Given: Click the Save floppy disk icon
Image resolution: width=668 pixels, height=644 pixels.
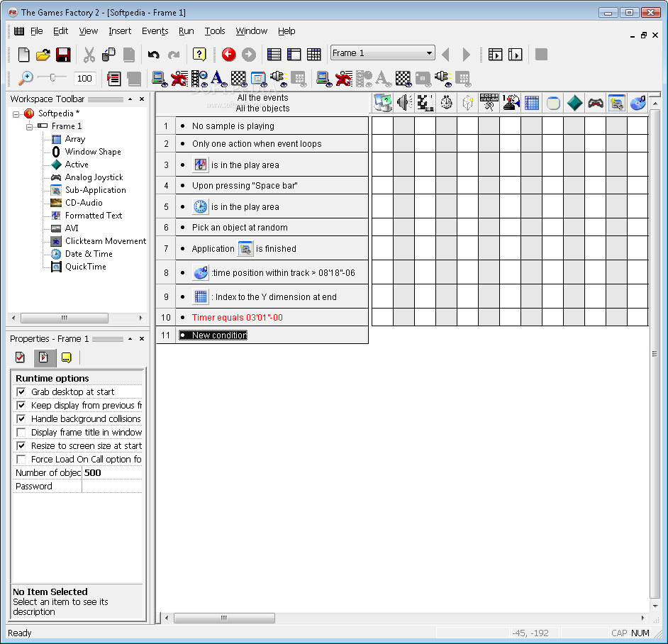Looking at the screenshot, I should pyautogui.click(x=63, y=55).
